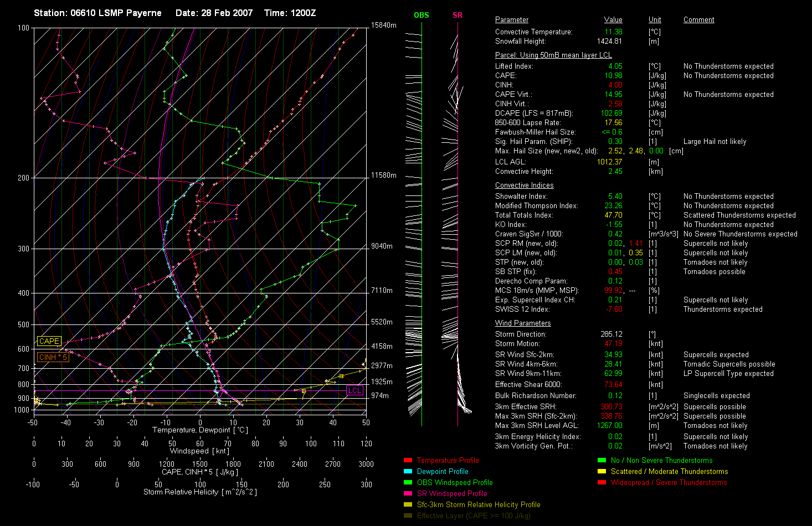The width and height of the screenshot is (812, 526).
Task: Click the Effective Layer legend text
Action: pyautogui.click(x=474, y=515)
